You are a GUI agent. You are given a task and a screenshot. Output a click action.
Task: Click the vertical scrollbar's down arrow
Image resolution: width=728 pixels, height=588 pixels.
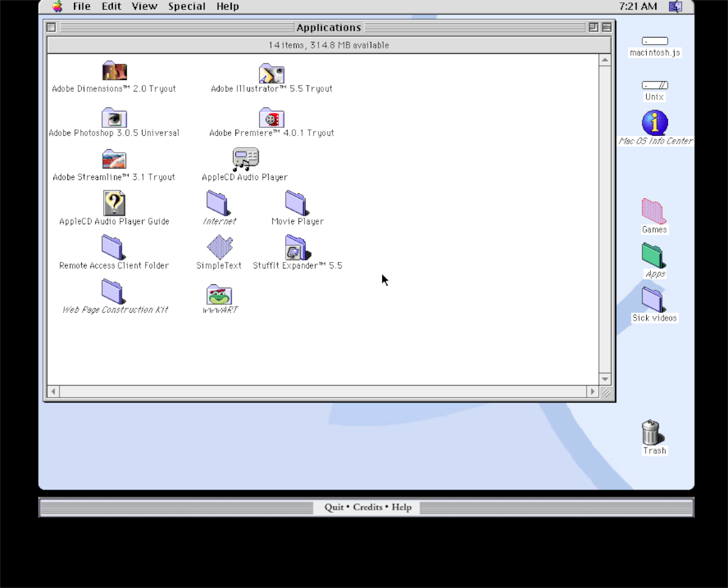(605, 379)
